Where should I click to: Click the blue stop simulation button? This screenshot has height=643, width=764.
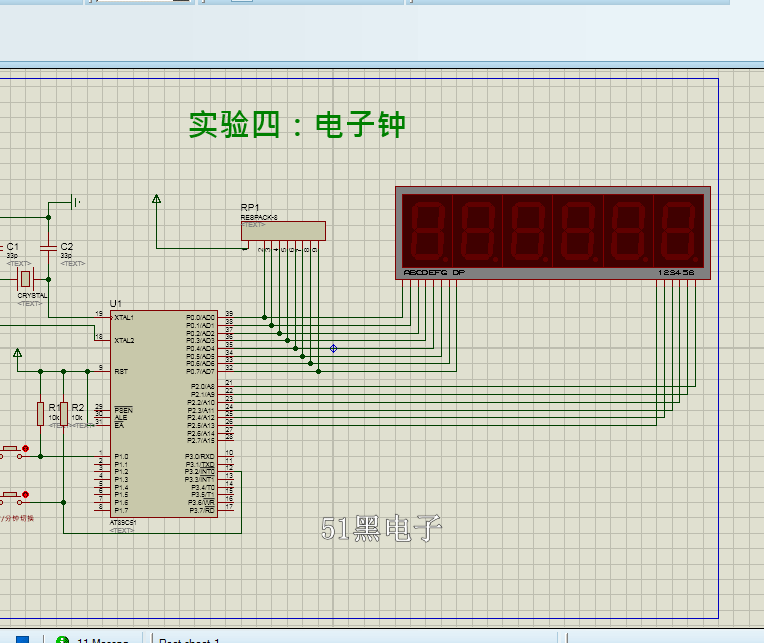point(22,639)
